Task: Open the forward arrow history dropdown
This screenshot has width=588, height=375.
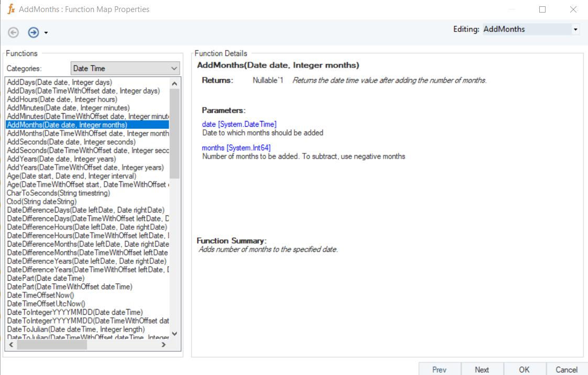Action: [x=46, y=33]
